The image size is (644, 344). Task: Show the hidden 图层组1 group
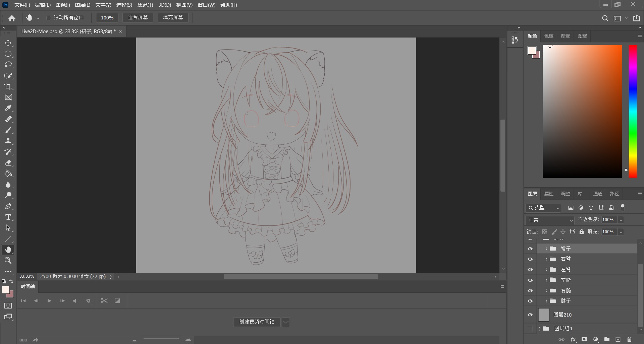click(x=530, y=329)
